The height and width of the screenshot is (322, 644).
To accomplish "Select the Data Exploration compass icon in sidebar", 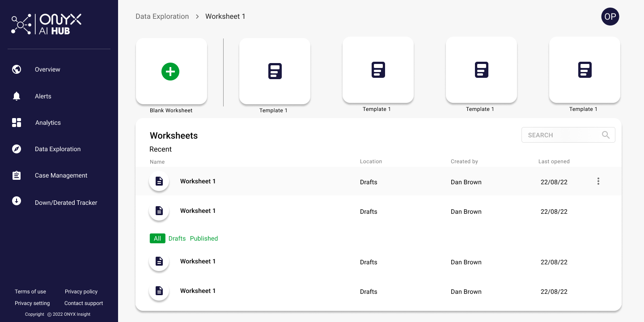I will click(x=17, y=149).
